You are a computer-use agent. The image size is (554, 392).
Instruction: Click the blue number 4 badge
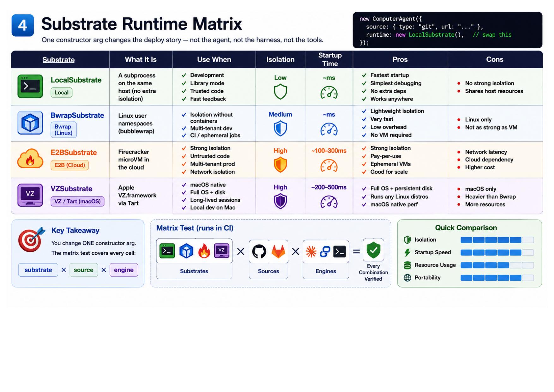(x=22, y=25)
